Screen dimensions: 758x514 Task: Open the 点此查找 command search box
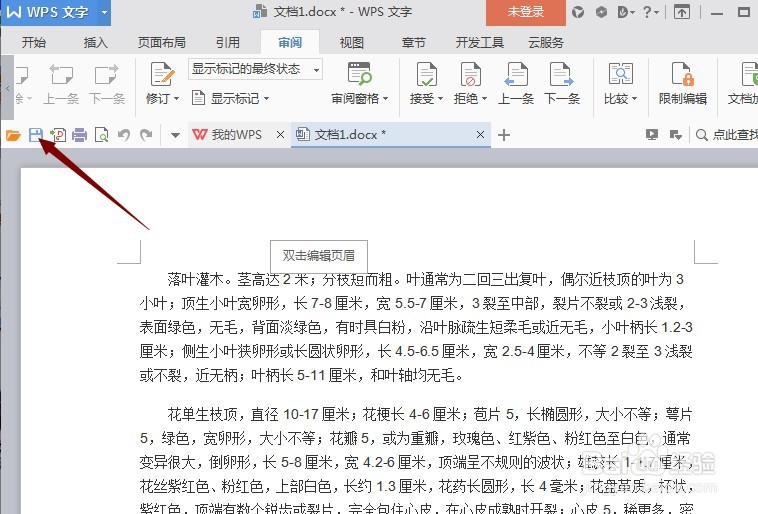point(727,135)
